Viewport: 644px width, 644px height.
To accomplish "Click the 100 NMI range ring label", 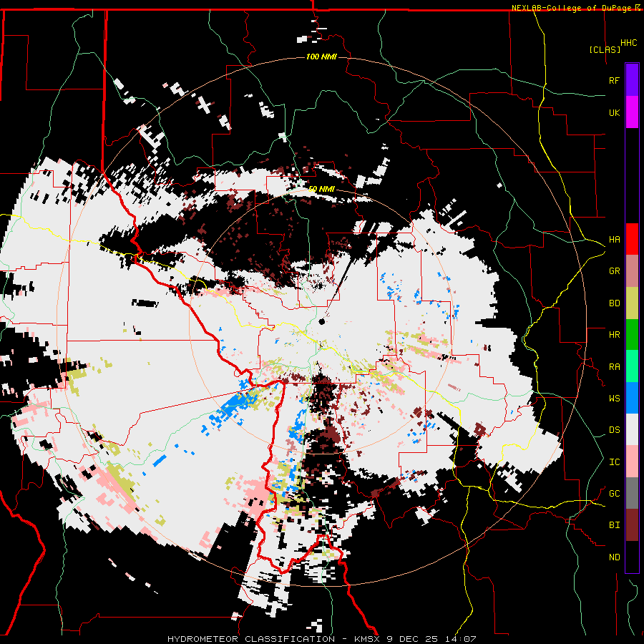I will 321,57.
